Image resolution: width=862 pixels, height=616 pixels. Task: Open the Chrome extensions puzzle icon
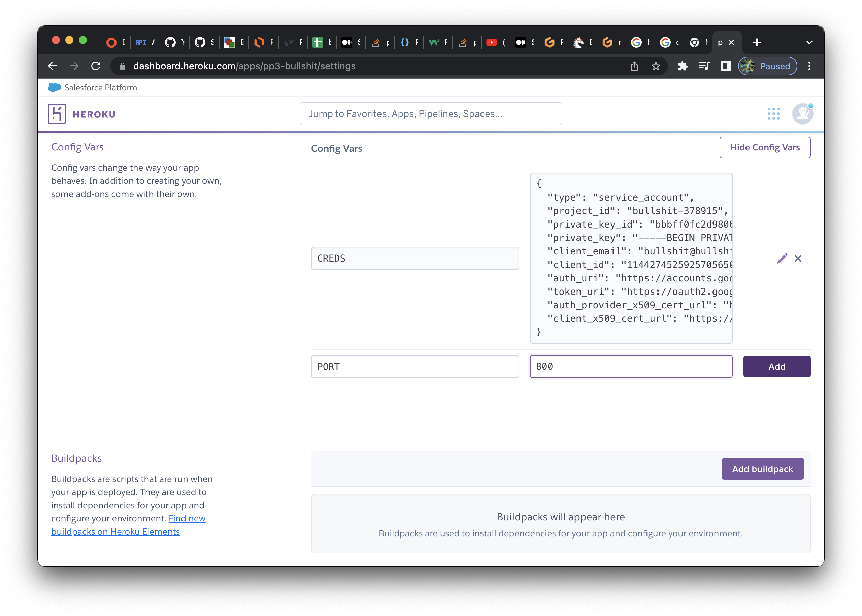(683, 66)
